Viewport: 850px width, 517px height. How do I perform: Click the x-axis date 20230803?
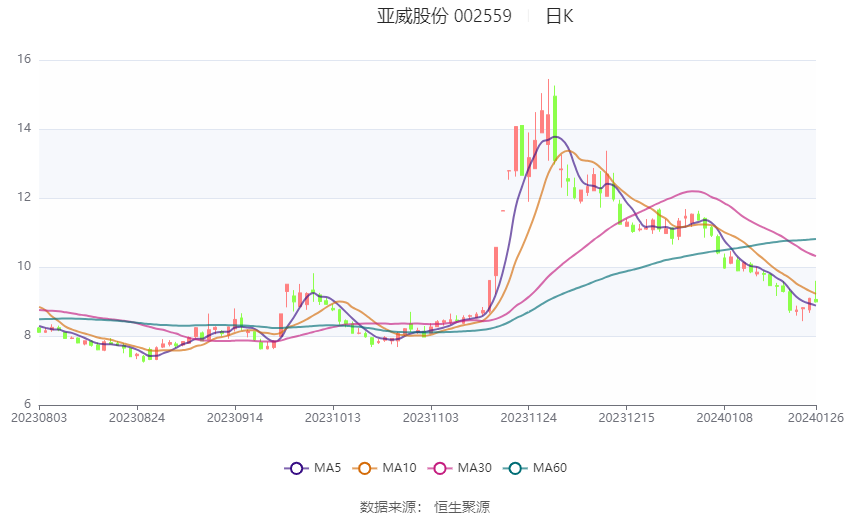(39, 418)
